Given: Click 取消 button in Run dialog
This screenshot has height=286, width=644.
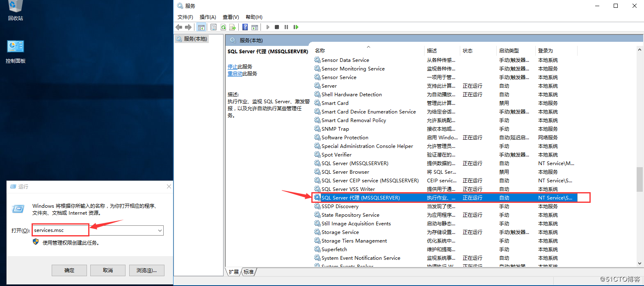Looking at the screenshot, I should tap(108, 270).
